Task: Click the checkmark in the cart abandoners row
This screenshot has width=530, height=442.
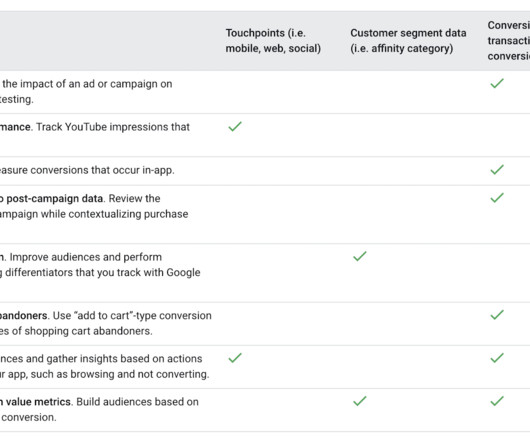Action: tap(497, 315)
